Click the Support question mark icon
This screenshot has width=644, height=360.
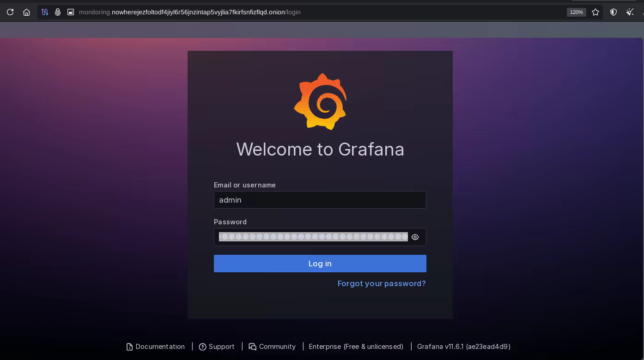click(x=202, y=347)
